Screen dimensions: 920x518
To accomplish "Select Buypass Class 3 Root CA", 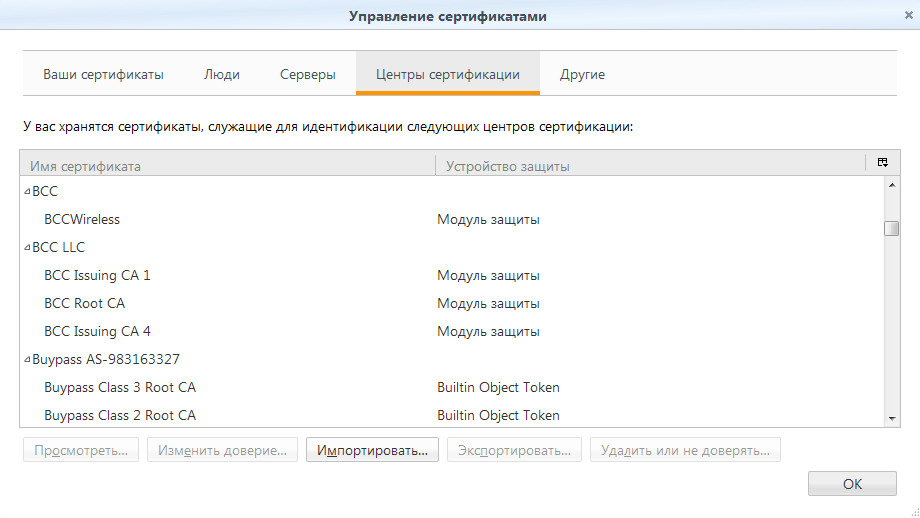I will pos(119,387).
